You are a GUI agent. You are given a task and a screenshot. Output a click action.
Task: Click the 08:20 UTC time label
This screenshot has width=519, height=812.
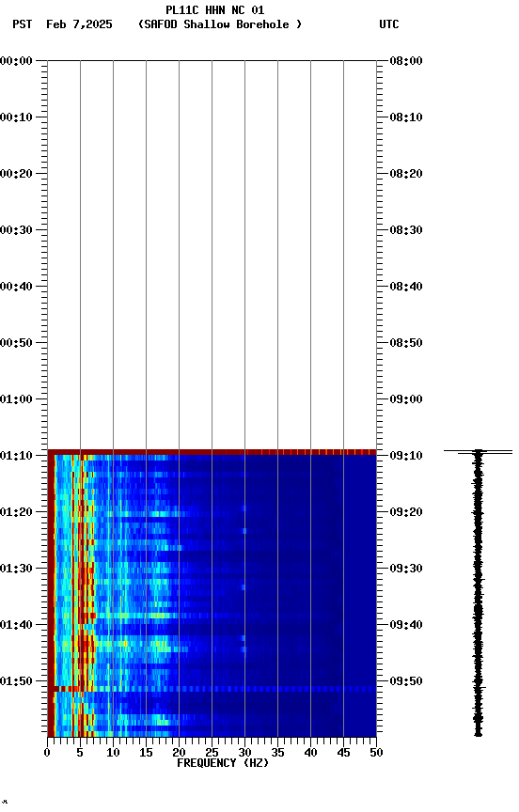coord(406,174)
